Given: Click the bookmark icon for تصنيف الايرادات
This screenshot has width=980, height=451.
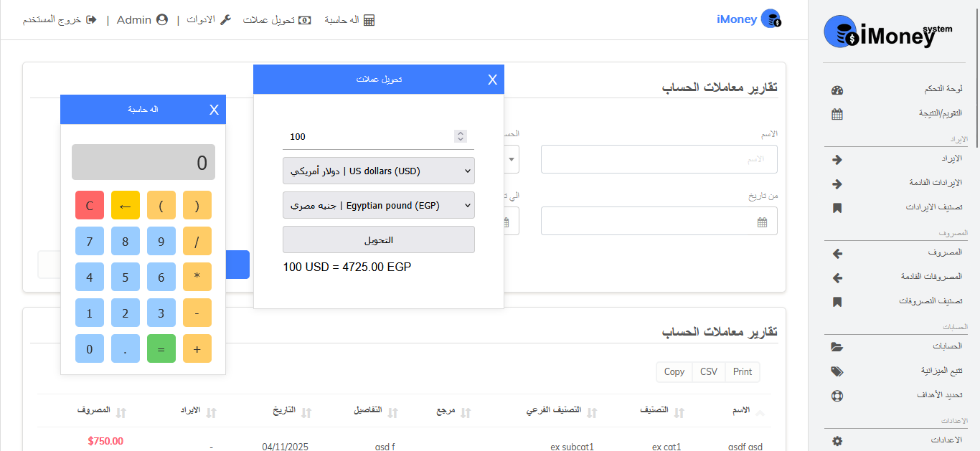Looking at the screenshot, I should coord(837,208).
